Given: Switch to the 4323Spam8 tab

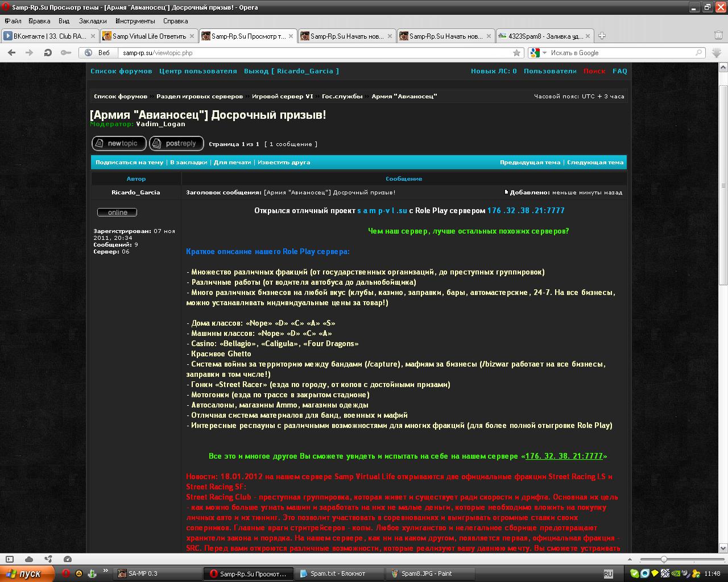Looking at the screenshot, I should 544,36.
